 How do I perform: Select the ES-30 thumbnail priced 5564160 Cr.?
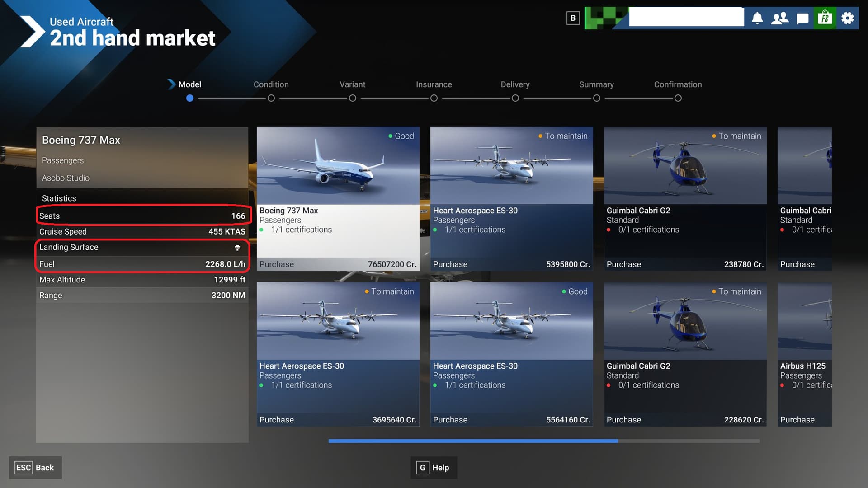(512, 321)
